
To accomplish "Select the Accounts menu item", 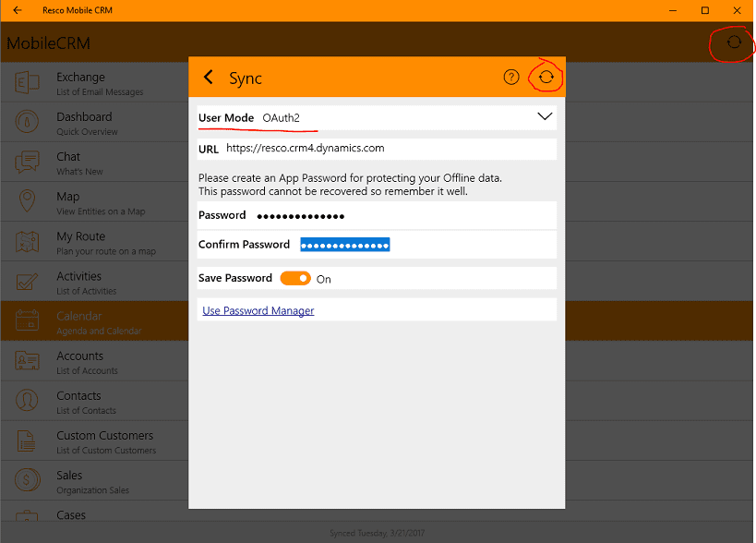I will point(94,362).
